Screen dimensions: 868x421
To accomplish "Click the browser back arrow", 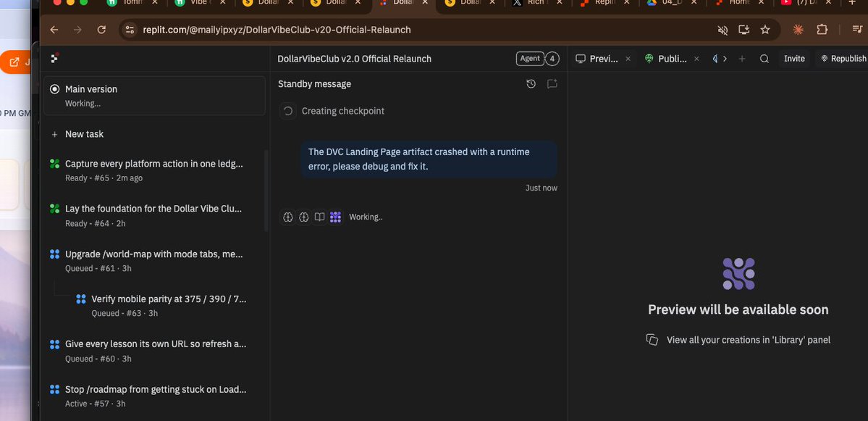I will (x=54, y=30).
